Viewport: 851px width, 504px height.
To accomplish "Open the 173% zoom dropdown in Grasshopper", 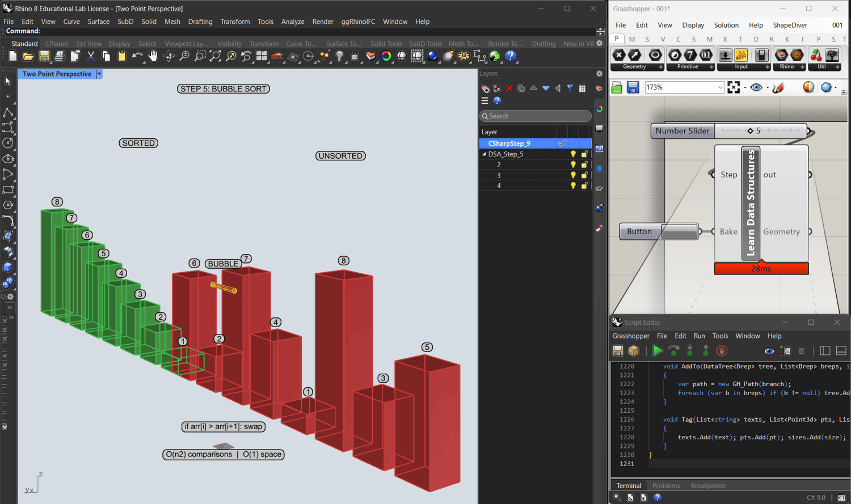I will click(x=719, y=87).
